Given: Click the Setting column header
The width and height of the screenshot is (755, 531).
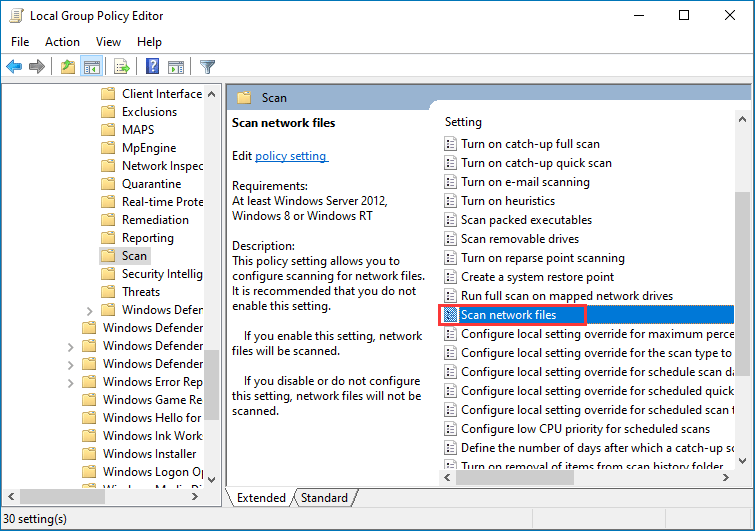Looking at the screenshot, I should pos(463,122).
